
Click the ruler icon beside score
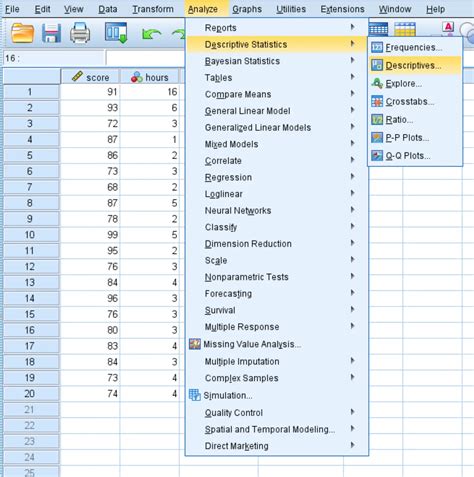tap(77, 77)
